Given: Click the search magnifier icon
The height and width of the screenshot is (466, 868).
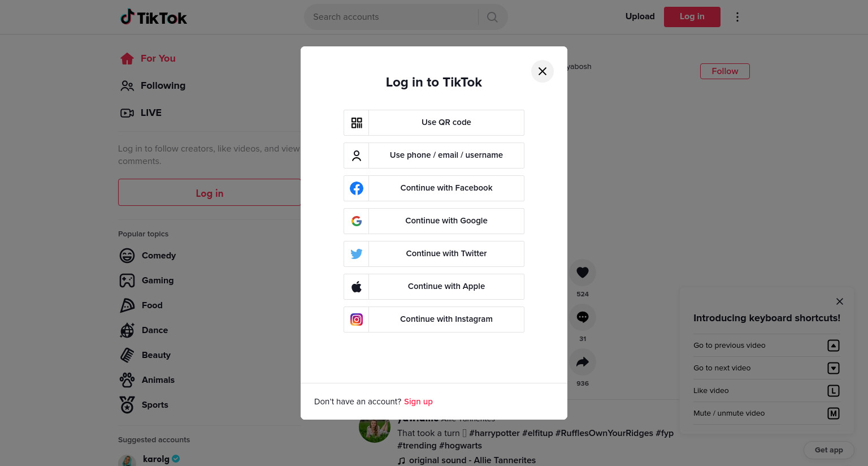Looking at the screenshot, I should [x=492, y=17].
